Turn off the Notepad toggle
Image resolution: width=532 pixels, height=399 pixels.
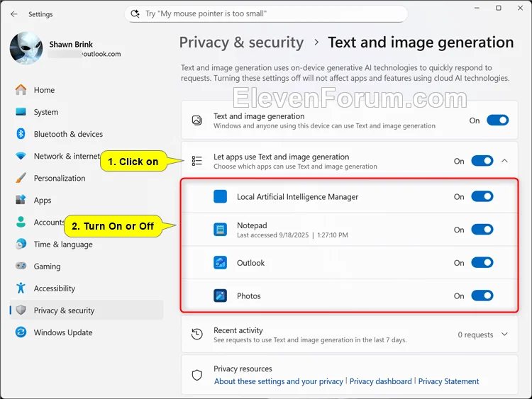tap(482, 230)
